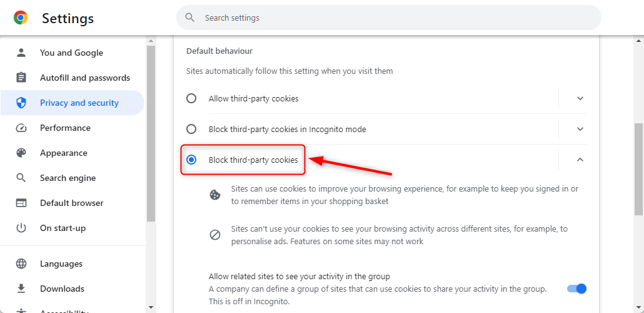Screen dimensions: 644x313
Task: Select Allow third-party cookies radio button
Action: click(x=191, y=99)
